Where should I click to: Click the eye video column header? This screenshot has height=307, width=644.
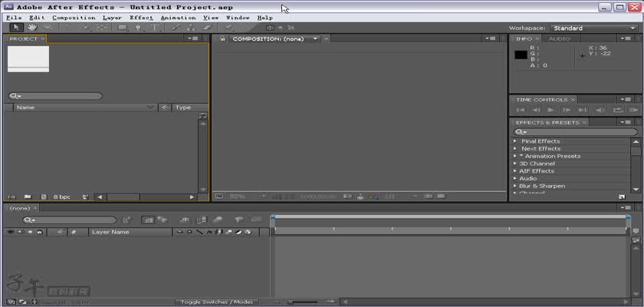11,233
